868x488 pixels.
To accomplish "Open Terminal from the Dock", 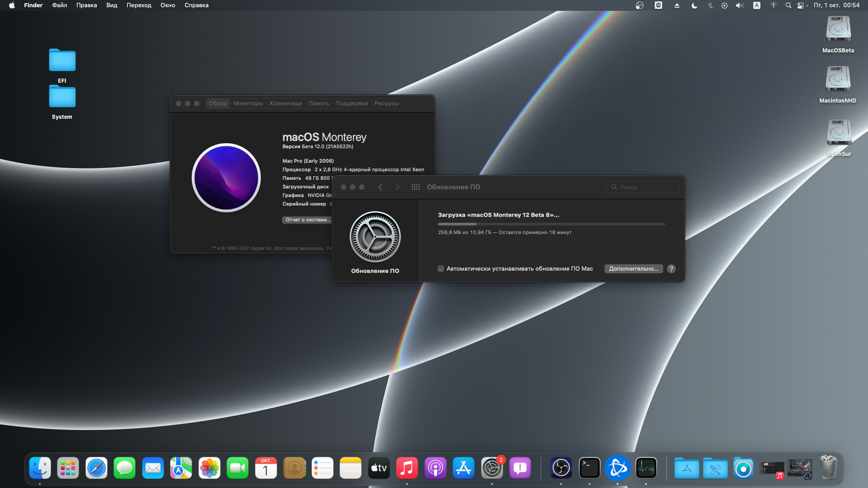I will pyautogui.click(x=590, y=468).
